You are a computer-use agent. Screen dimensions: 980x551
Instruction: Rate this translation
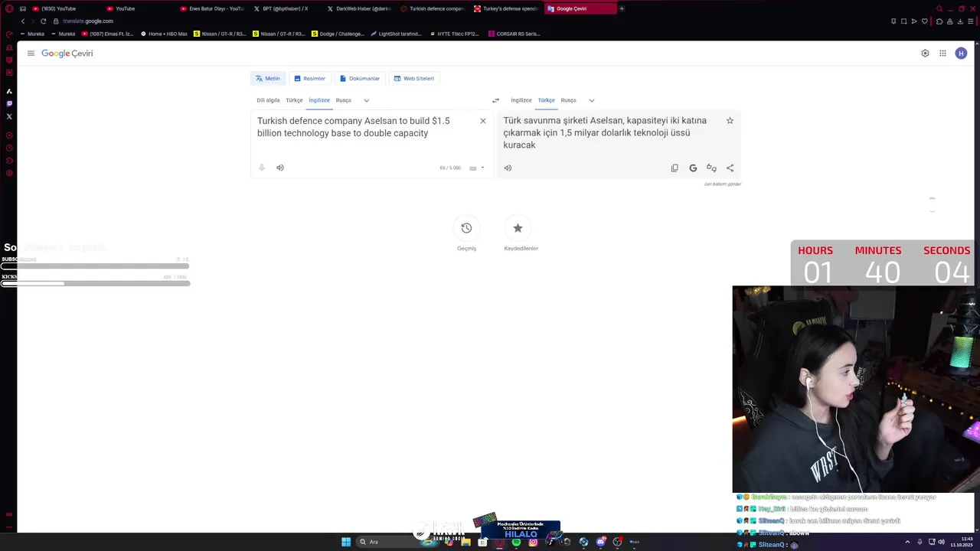711,168
